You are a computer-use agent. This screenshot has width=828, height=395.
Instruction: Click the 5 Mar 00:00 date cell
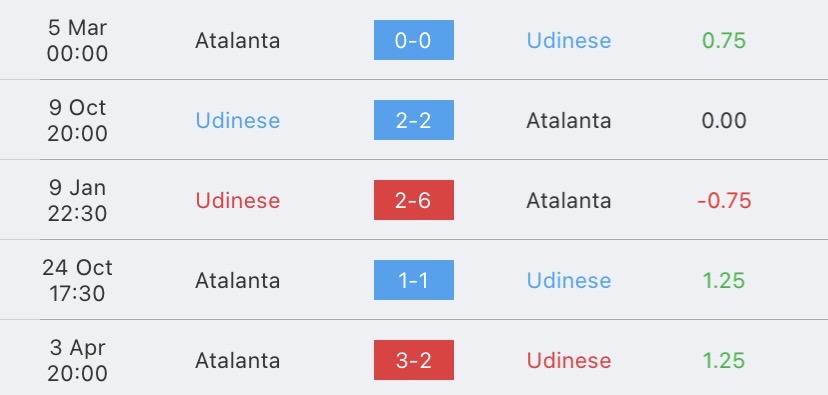coord(77,40)
